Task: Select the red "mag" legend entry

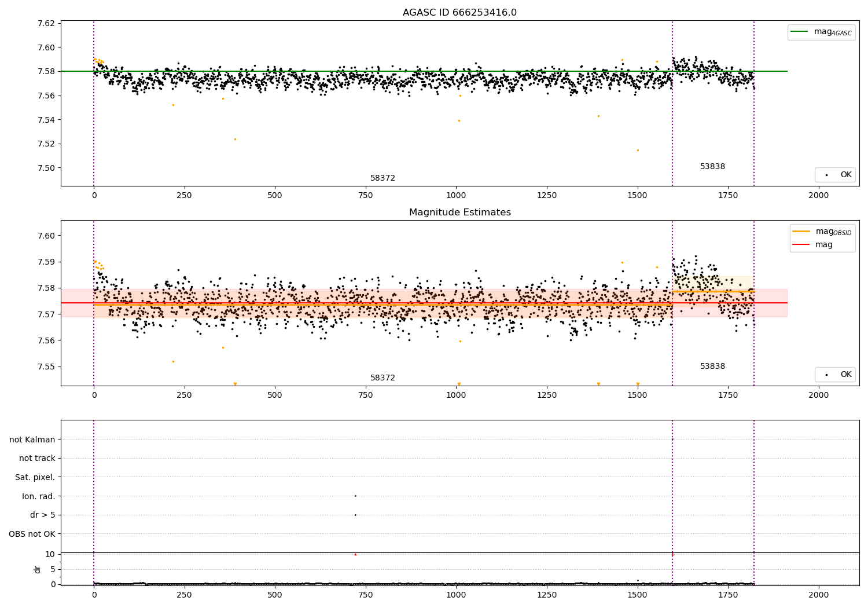Action: point(812,244)
